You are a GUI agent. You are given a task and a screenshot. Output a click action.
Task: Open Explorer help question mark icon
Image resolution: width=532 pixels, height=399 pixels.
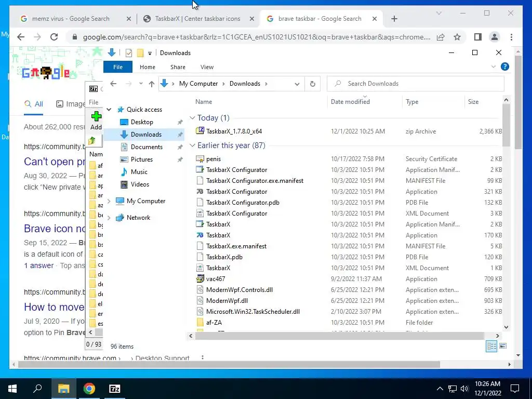pyautogui.click(x=505, y=67)
